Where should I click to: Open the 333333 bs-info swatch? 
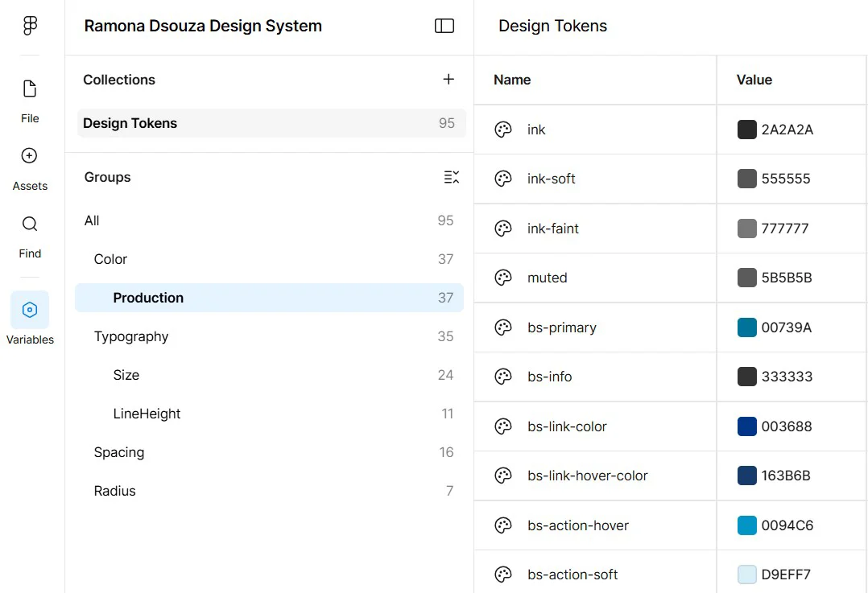coord(746,377)
